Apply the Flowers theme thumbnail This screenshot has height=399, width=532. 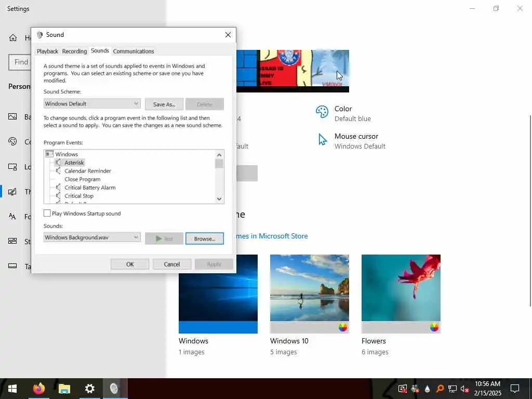(x=401, y=294)
